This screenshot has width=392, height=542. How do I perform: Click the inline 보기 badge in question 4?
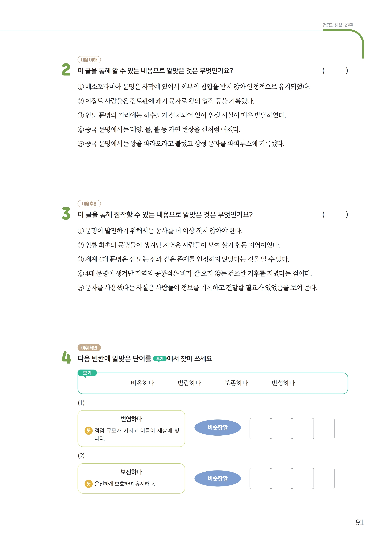pos(159,358)
